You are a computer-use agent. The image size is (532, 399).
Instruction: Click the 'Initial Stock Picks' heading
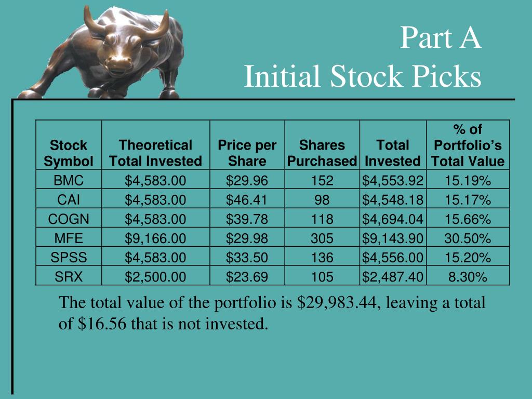(x=362, y=76)
